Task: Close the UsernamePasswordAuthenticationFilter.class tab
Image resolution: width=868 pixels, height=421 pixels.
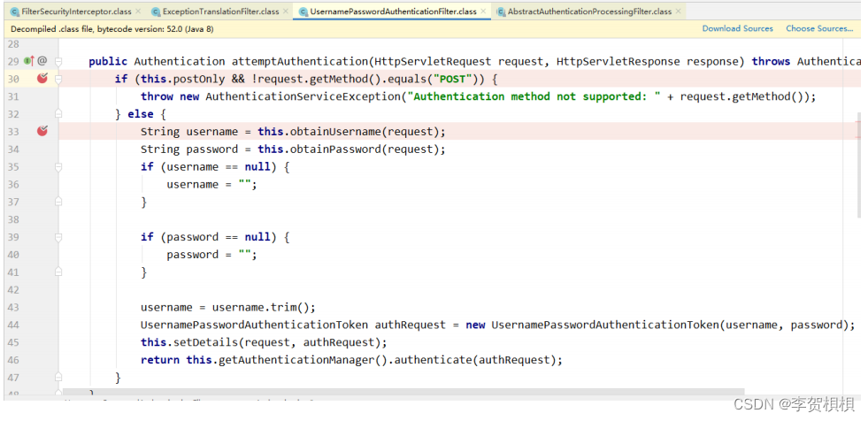Action: pyautogui.click(x=483, y=11)
